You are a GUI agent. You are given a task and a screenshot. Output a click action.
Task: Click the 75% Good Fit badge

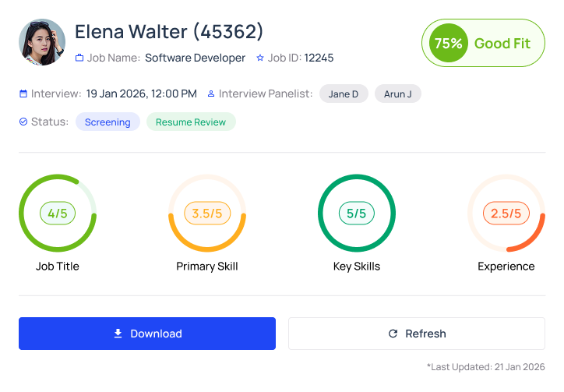point(482,44)
